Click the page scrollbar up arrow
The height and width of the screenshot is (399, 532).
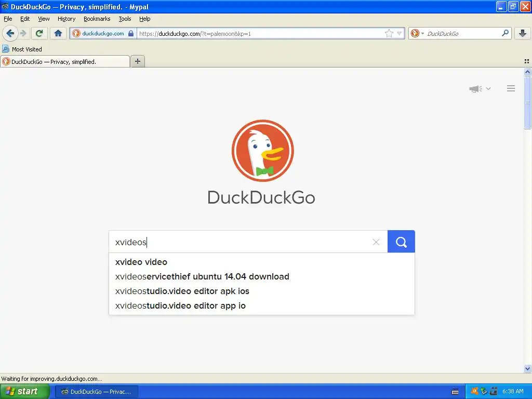[x=527, y=72]
